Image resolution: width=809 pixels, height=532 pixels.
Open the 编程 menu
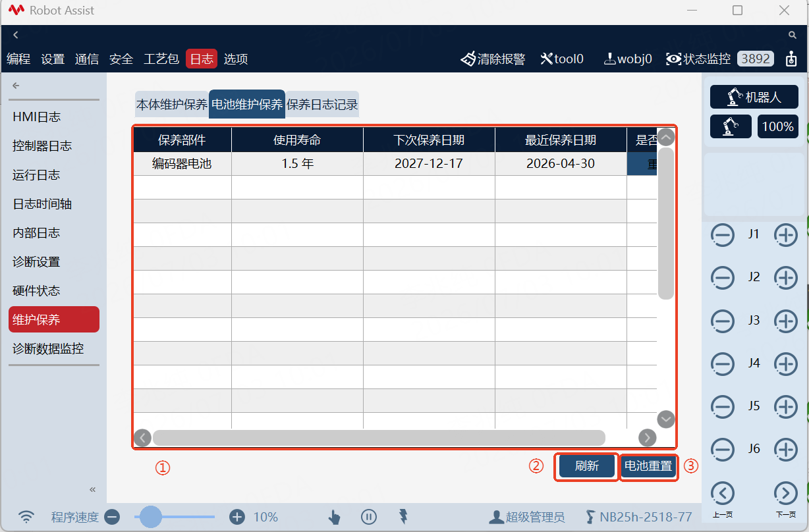pyautogui.click(x=18, y=59)
